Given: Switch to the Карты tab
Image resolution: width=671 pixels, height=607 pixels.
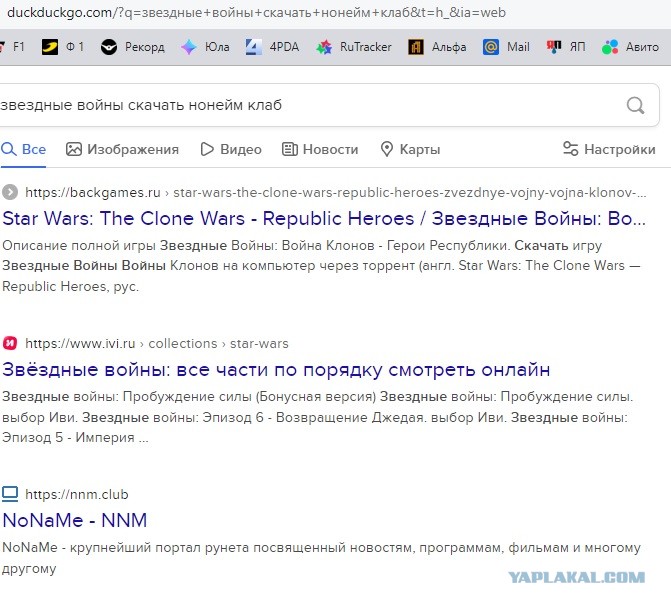Looking at the screenshot, I should pos(410,149).
